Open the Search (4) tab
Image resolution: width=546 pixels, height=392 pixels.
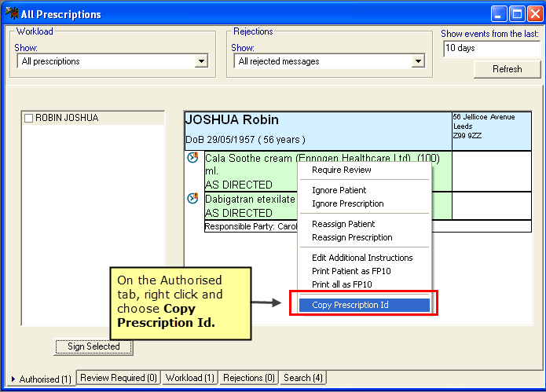click(x=302, y=378)
